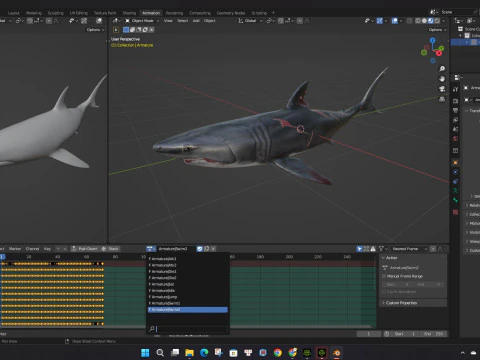Open the Marker menu in dope sheet
The height and width of the screenshot is (360, 480).
(x=15, y=249)
